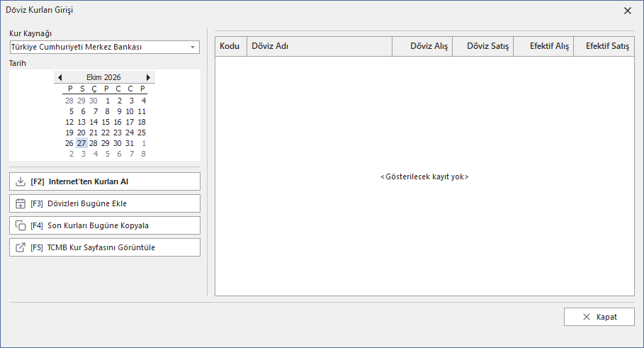The width and height of the screenshot is (644, 348).
Task: Select October 13 in the calendar
Action: coord(81,122)
